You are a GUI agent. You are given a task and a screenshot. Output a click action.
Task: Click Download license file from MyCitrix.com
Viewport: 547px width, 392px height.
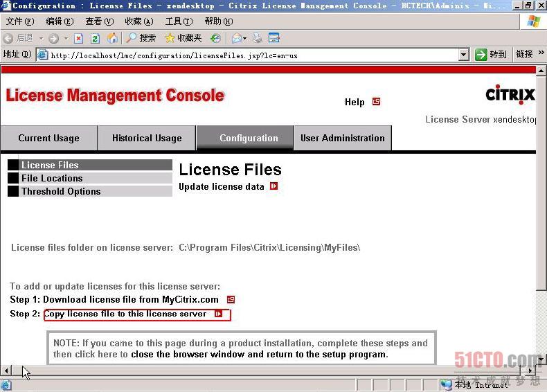tap(131, 299)
